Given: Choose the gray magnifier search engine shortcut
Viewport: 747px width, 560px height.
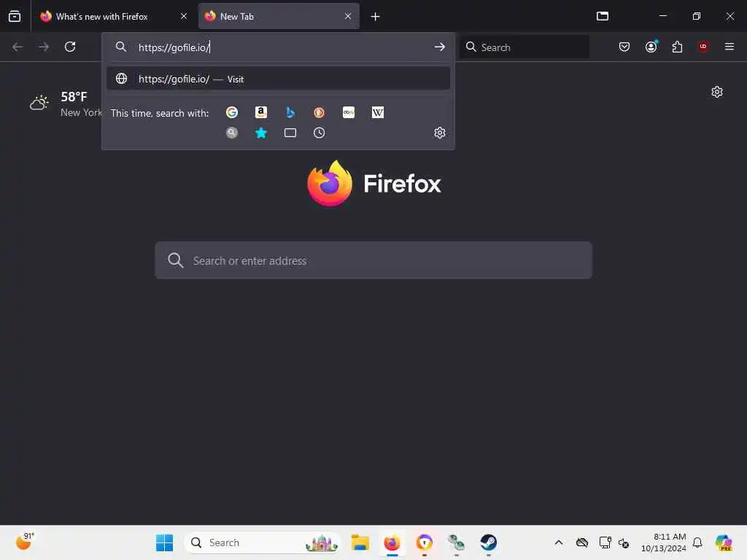Looking at the screenshot, I should (x=232, y=133).
